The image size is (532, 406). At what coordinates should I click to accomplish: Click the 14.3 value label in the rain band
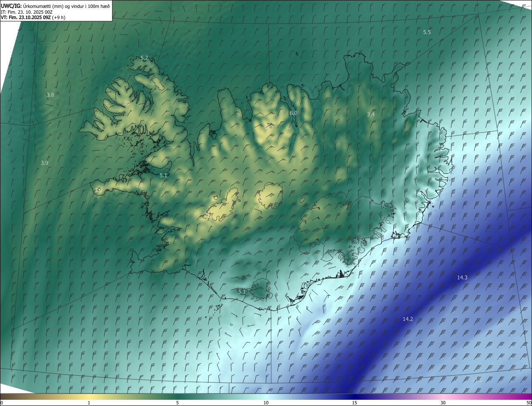coord(462,277)
